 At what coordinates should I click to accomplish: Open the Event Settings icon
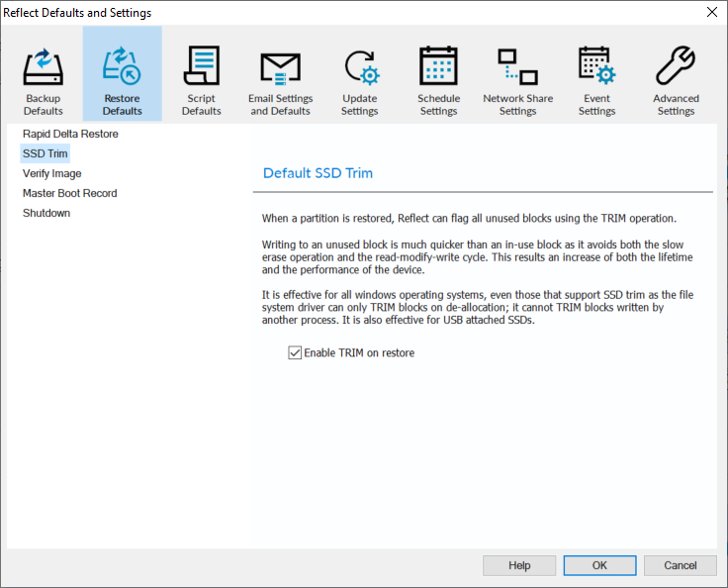[x=596, y=65]
